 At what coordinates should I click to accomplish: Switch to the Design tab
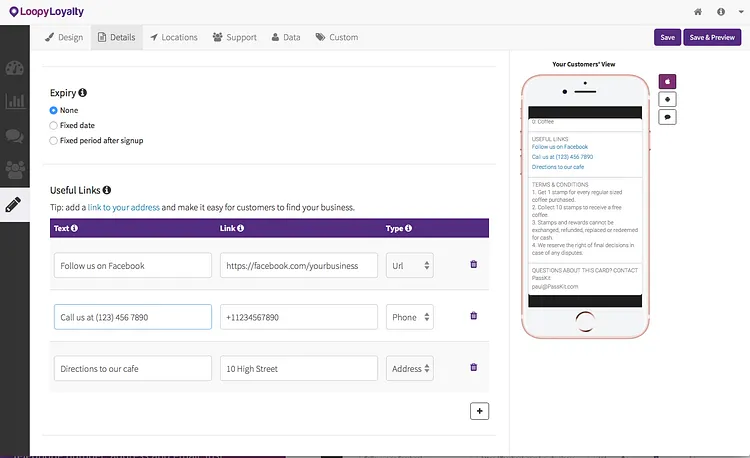click(x=64, y=37)
